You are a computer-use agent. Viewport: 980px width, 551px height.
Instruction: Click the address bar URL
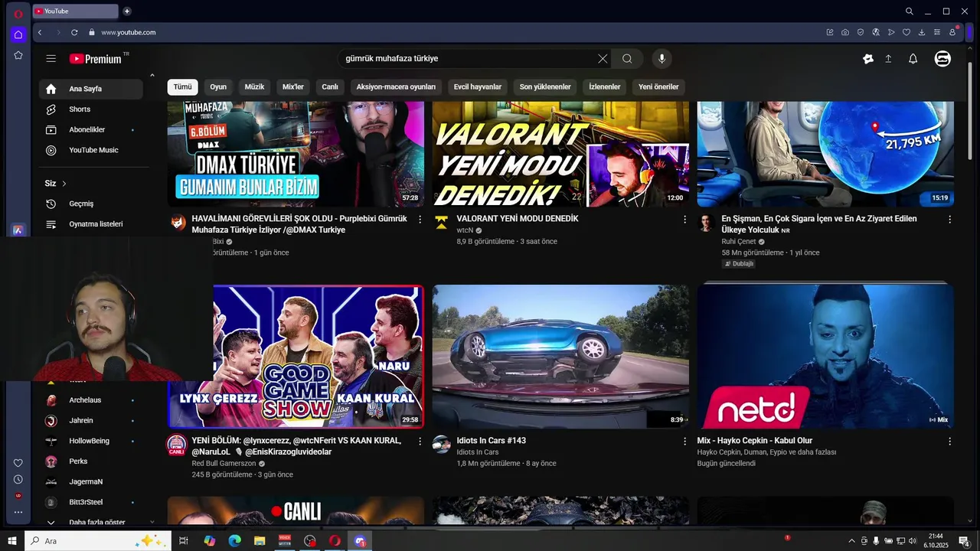(129, 32)
